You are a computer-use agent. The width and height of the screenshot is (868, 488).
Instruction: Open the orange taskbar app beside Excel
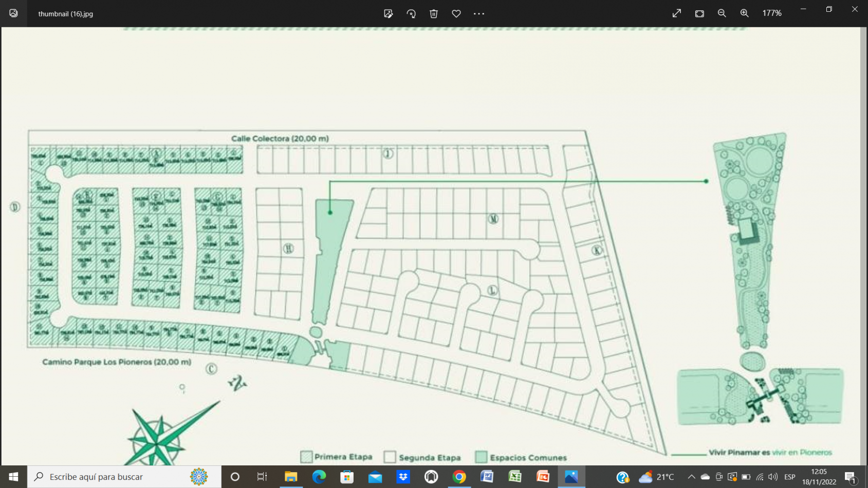coord(543,477)
